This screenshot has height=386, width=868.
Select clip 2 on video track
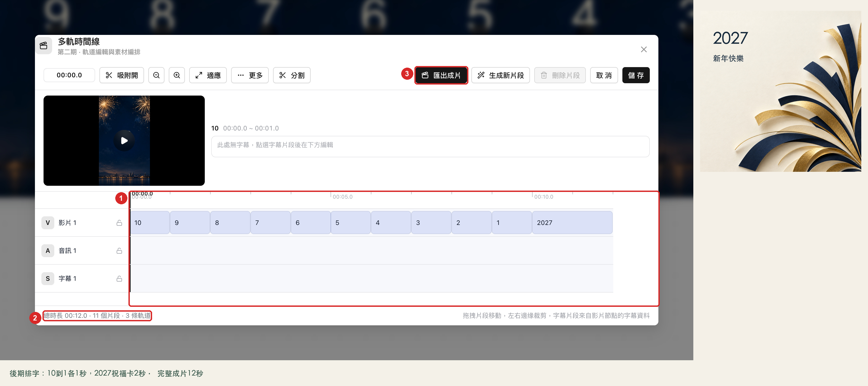[x=472, y=223]
